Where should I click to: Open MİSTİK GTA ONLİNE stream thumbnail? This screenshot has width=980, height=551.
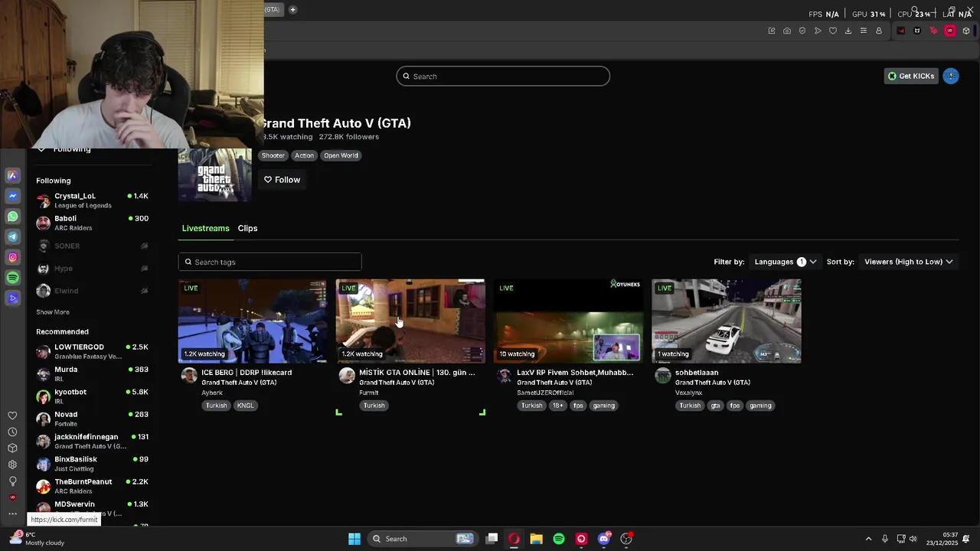[410, 321]
